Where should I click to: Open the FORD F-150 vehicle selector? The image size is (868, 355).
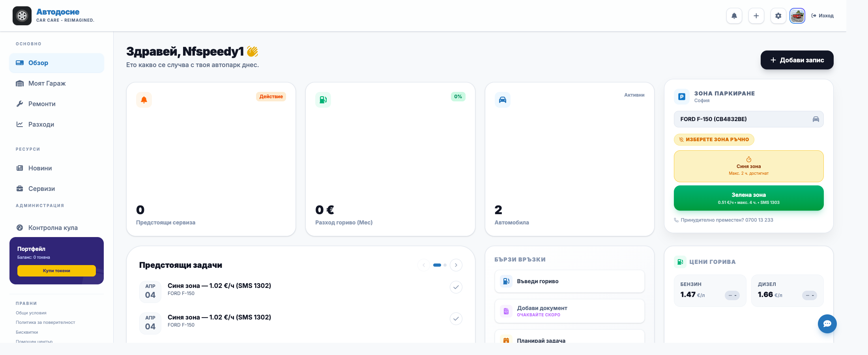tap(749, 119)
